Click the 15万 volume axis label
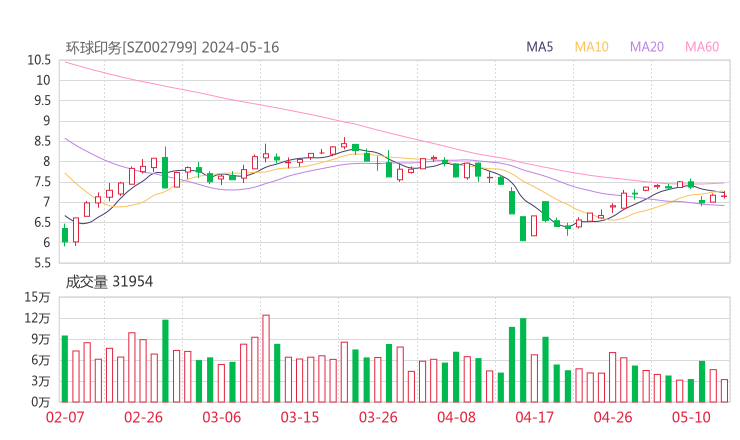The image size is (740, 440). (37, 297)
